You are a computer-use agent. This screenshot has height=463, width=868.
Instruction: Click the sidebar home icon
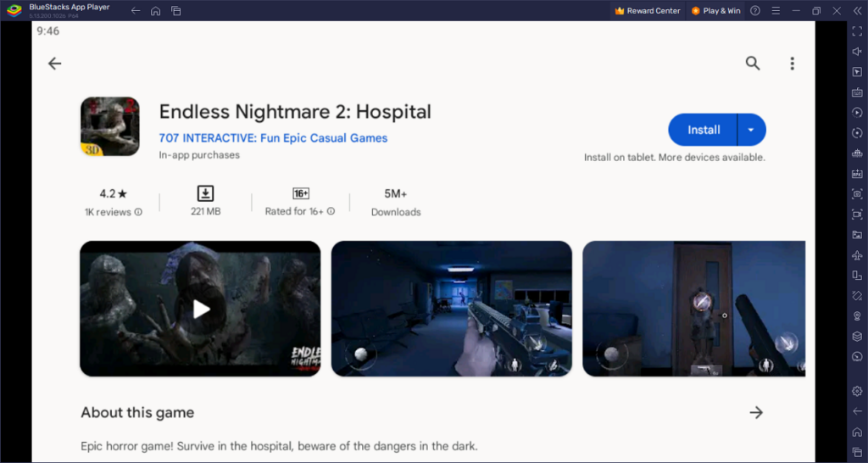click(857, 432)
